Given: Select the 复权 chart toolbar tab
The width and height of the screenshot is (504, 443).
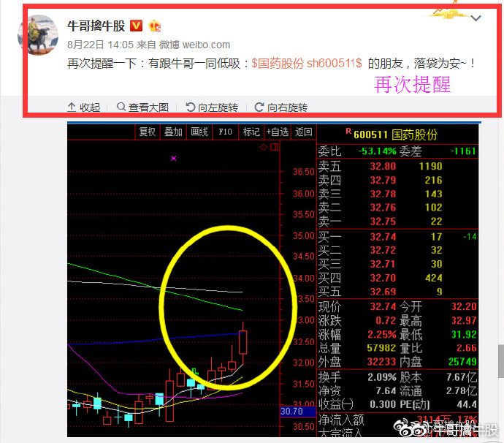Looking at the screenshot, I should 148,132.
